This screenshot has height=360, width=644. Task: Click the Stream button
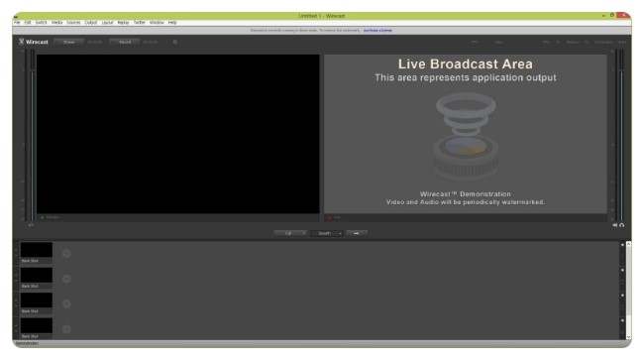point(69,42)
